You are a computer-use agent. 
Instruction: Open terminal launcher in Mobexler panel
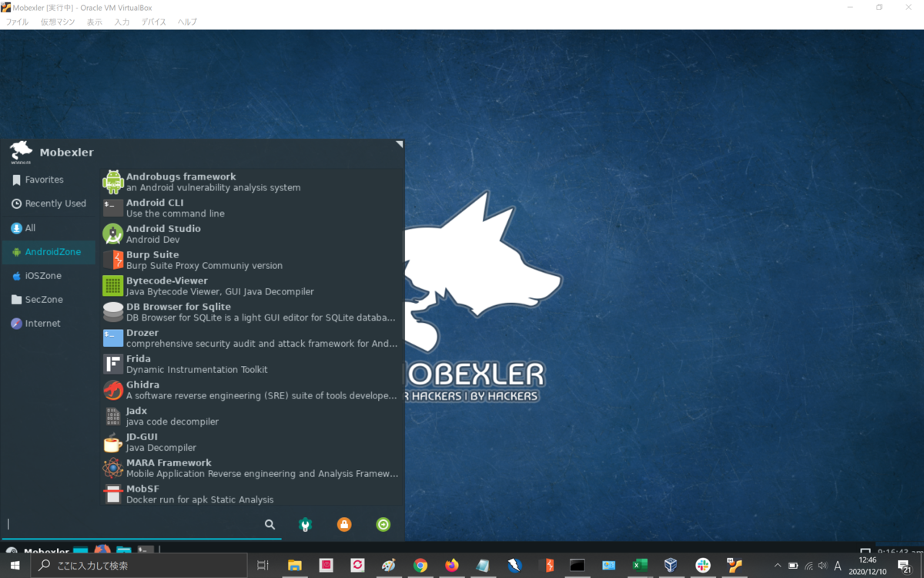(x=146, y=550)
